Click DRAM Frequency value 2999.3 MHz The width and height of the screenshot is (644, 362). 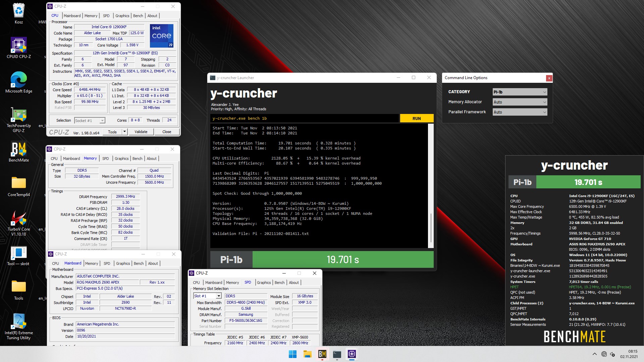coord(125,196)
